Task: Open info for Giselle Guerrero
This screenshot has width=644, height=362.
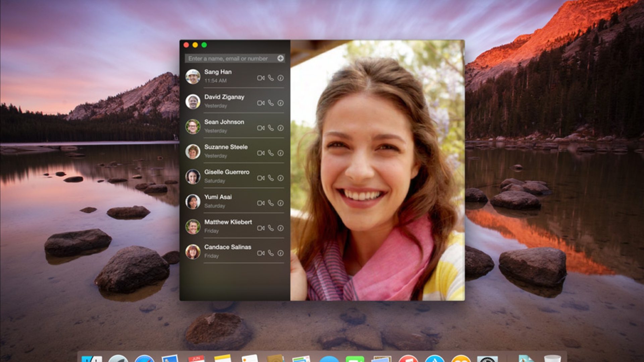Action: (x=280, y=178)
